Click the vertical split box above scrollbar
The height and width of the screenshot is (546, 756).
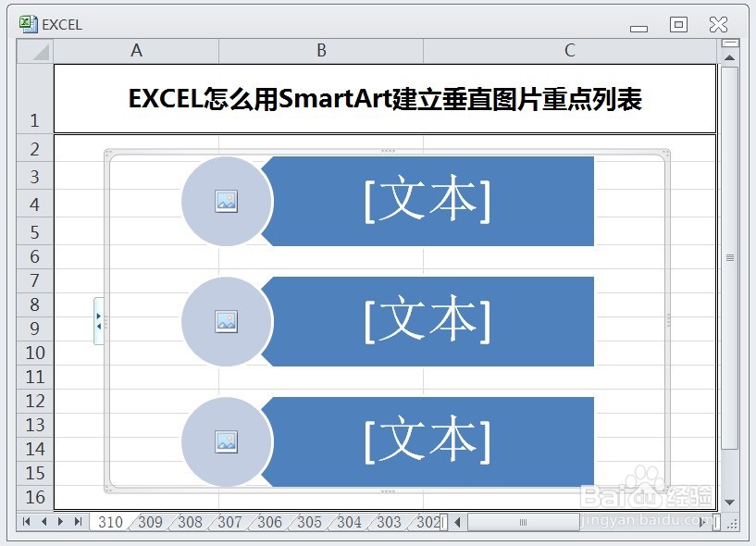[x=730, y=43]
